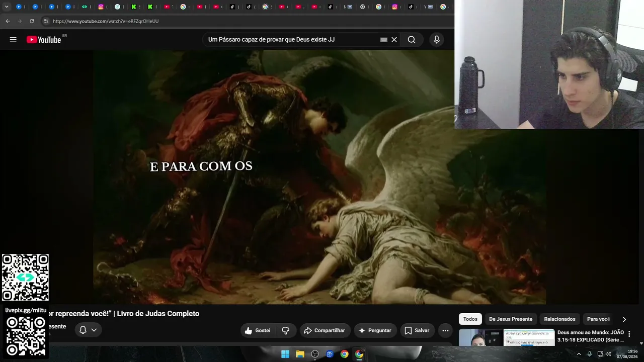
Task: Open the Perguntar AI ask button
Action: (x=374, y=330)
